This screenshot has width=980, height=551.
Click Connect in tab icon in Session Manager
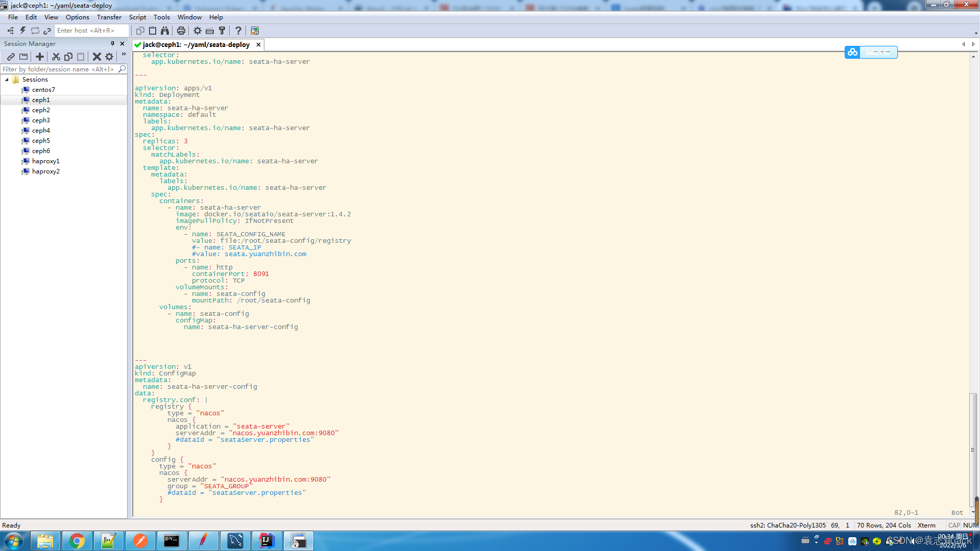[x=23, y=57]
